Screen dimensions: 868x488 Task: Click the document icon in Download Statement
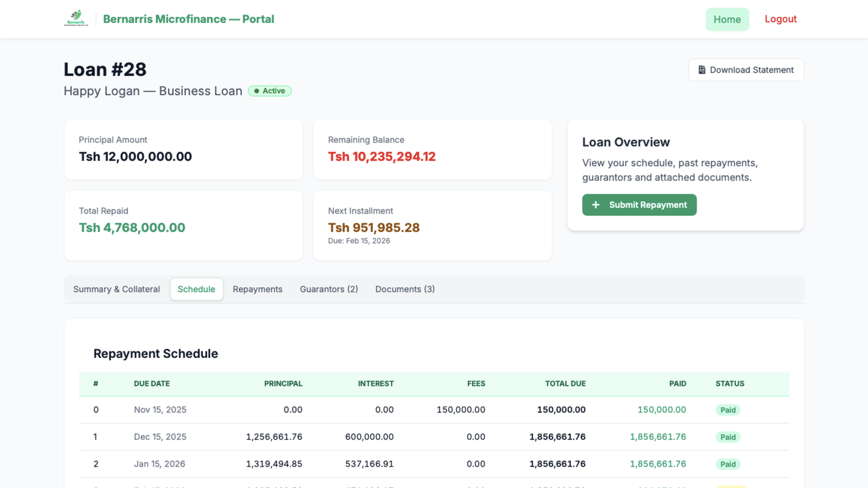coord(701,70)
